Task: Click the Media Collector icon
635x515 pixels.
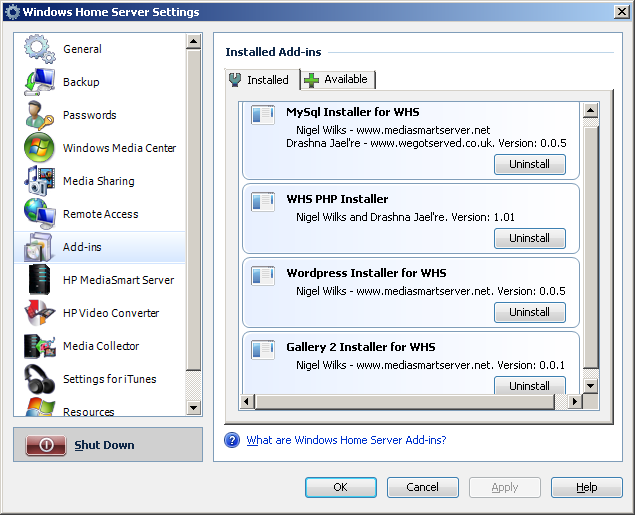Action: pyautogui.click(x=39, y=346)
